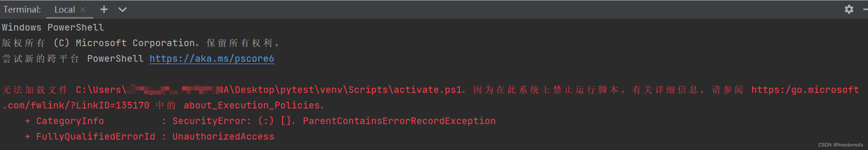The width and height of the screenshot is (868, 150).
Task: Close the Local terminal tab
Action: 83,10
